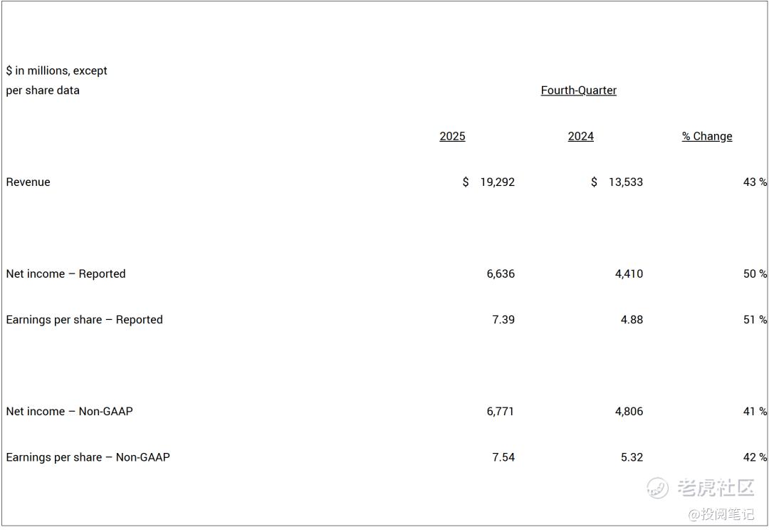Click the Net income – Non-GAAP label
Viewport: 769px width, 532px height.
pyautogui.click(x=69, y=412)
